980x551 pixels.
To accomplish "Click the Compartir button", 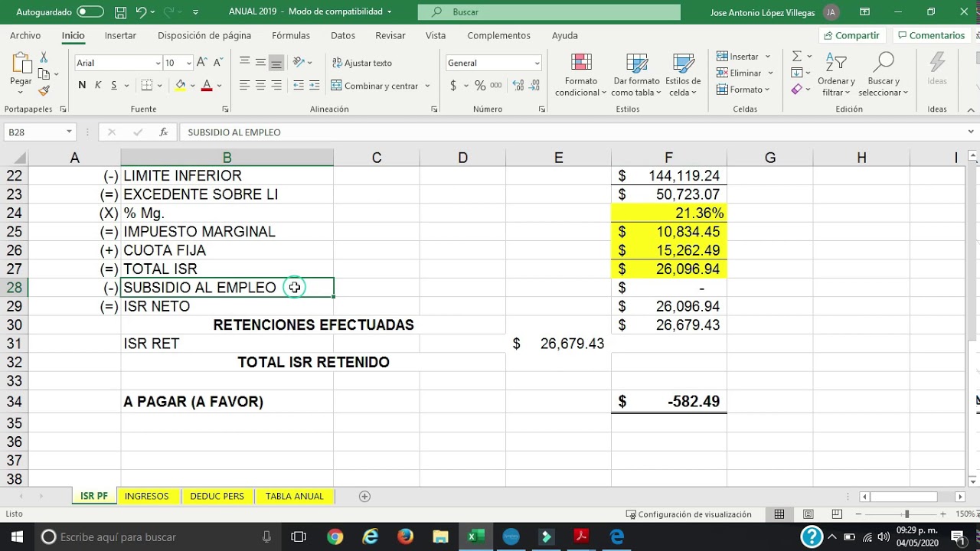I will pos(852,36).
